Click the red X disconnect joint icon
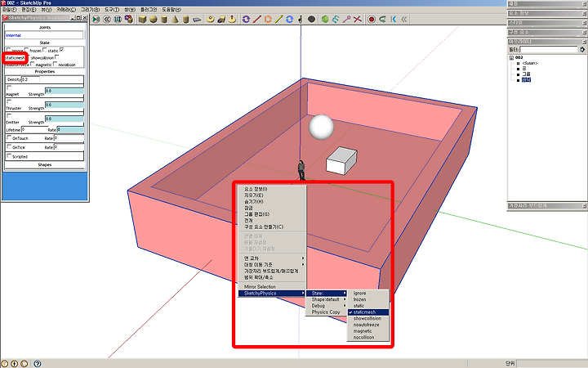Image resolution: width=588 pixels, height=368 pixels. [x=358, y=19]
